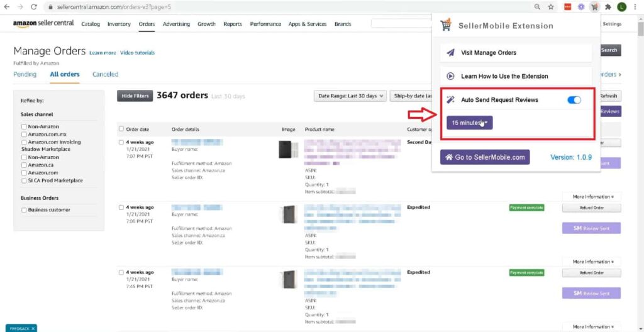Open the Advertising menu
Image resolution: width=644 pixels, height=332 pixels.
click(176, 24)
